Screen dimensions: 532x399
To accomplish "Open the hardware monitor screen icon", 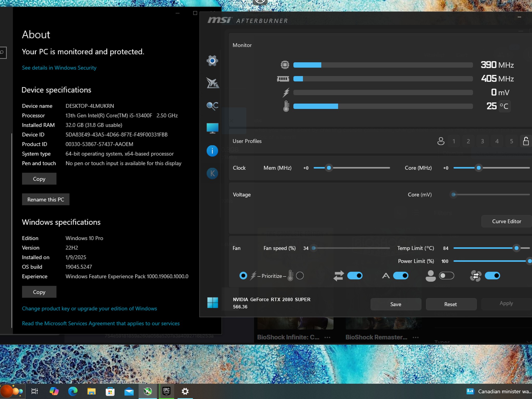I will tap(212, 128).
